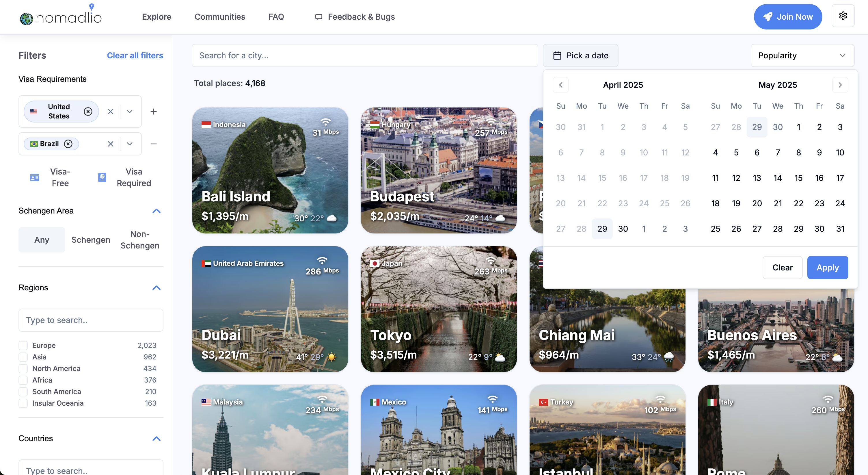Open the Explore menu
The width and height of the screenshot is (868, 475).
point(157,17)
